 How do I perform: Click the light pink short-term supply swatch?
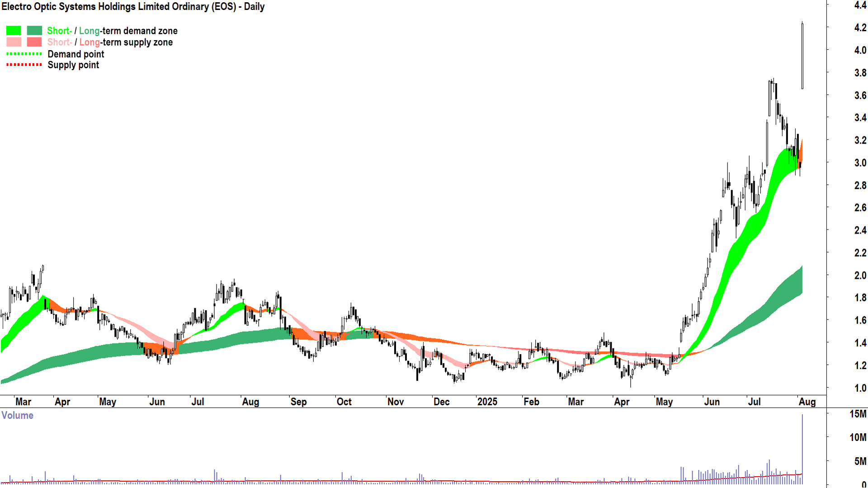point(14,42)
